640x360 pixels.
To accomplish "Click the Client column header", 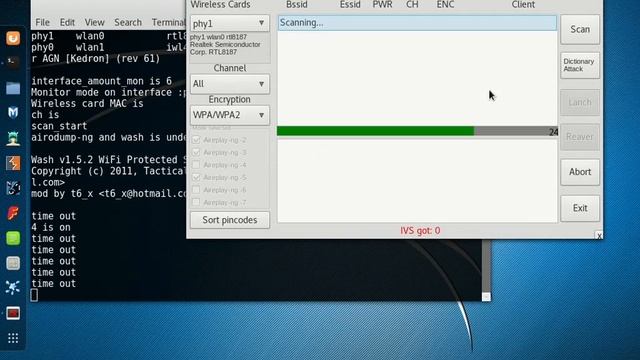I will click(523, 4).
